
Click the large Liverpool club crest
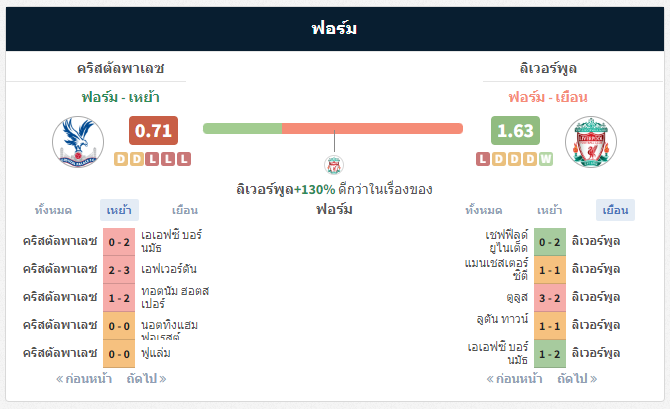click(591, 142)
